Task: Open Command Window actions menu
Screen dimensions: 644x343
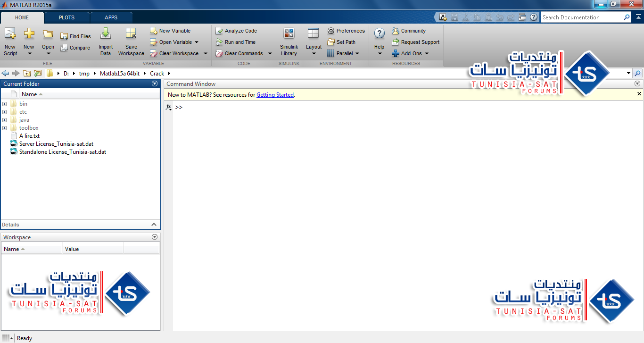Action: (637, 84)
